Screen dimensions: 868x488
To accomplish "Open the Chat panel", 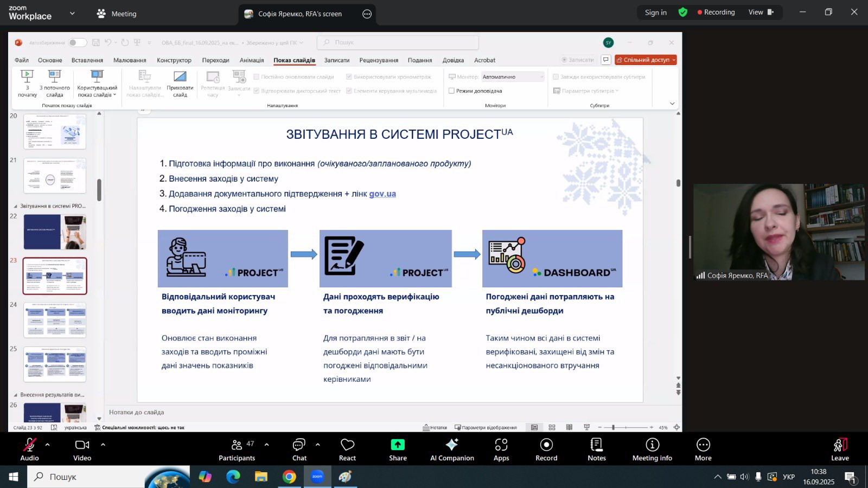I will click(299, 445).
